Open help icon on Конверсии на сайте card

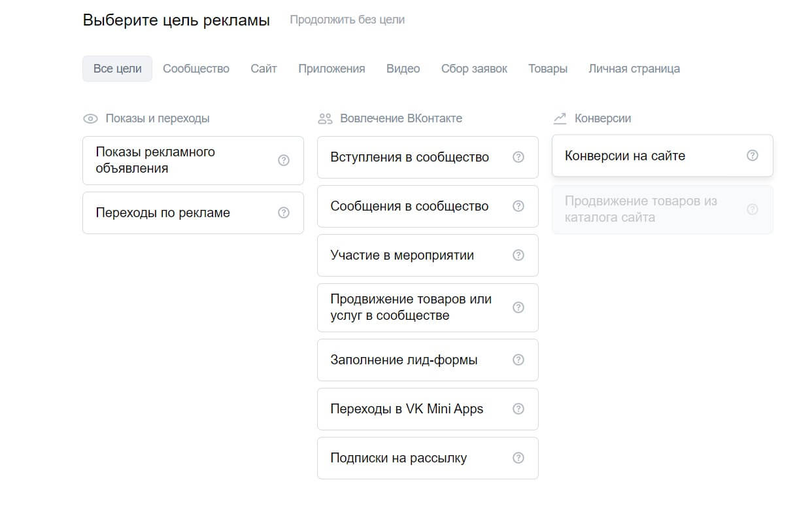(753, 155)
